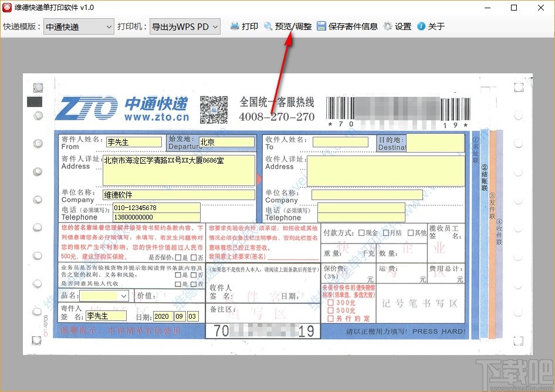Screen dimensions: 555x392
Task: Click the printer icon beside 打印
Action: (x=234, y=26)
